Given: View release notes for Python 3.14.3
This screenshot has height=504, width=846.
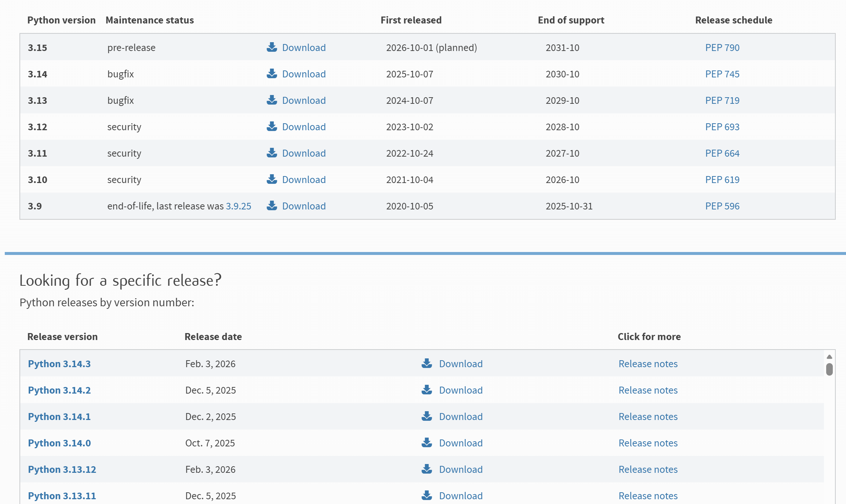Looking at the screenshot, I should tap(648, 364).
